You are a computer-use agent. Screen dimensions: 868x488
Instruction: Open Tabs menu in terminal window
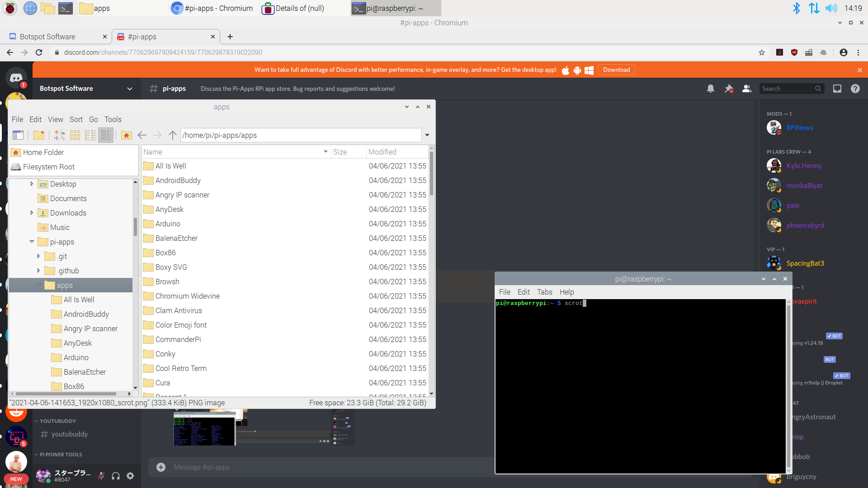click(545, 292)
